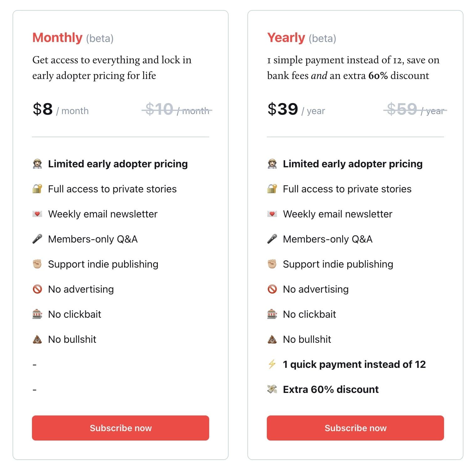Click Subscribe now in Yearly plan
Viewport: 476px width, 475px height.
355,428
